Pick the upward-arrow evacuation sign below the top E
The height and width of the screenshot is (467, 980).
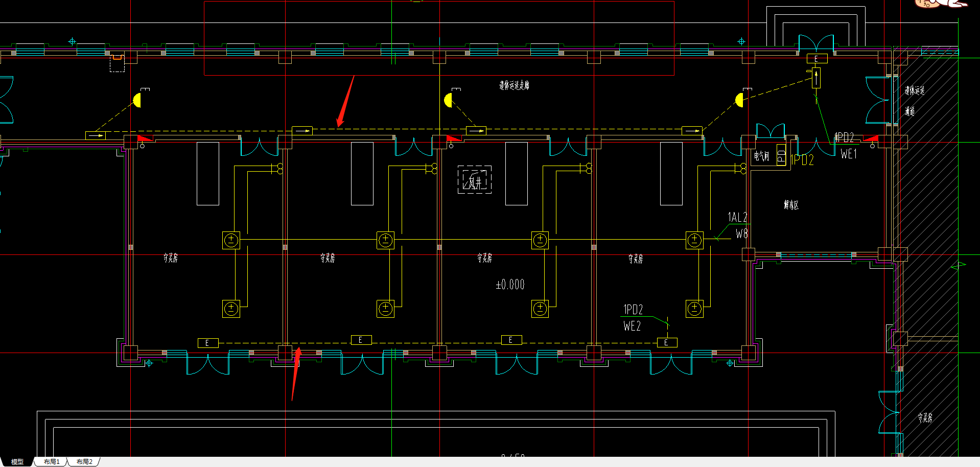816,78
